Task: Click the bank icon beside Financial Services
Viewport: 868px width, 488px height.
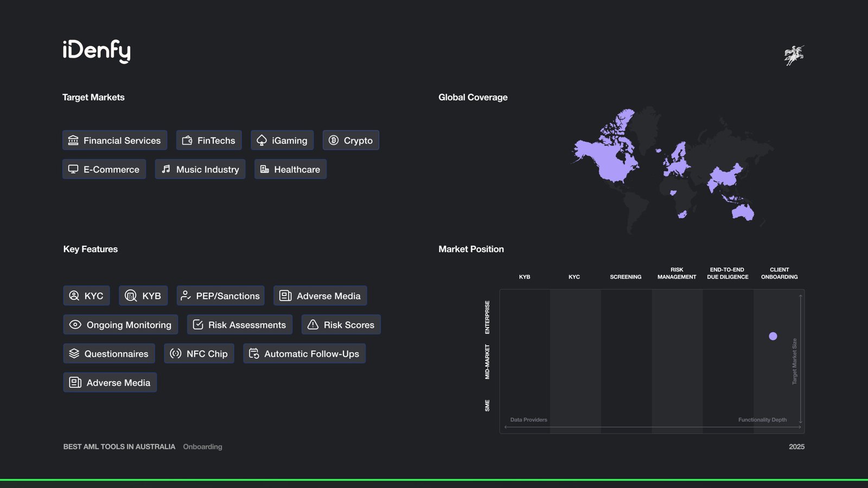Action: coord(73,140)
